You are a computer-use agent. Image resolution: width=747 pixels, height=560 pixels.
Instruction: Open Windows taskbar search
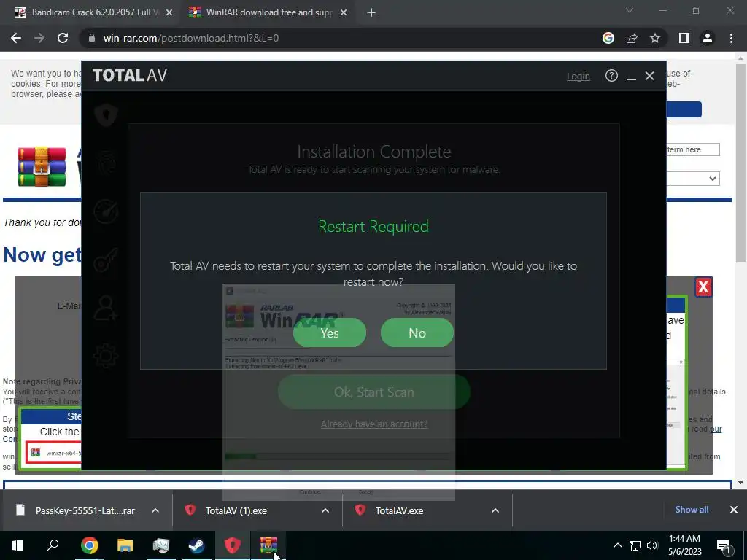(53, 544)
